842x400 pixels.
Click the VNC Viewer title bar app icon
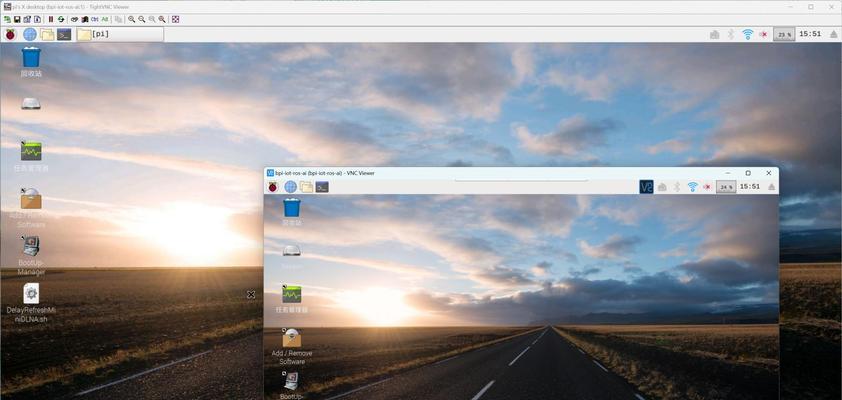point(270,173)
